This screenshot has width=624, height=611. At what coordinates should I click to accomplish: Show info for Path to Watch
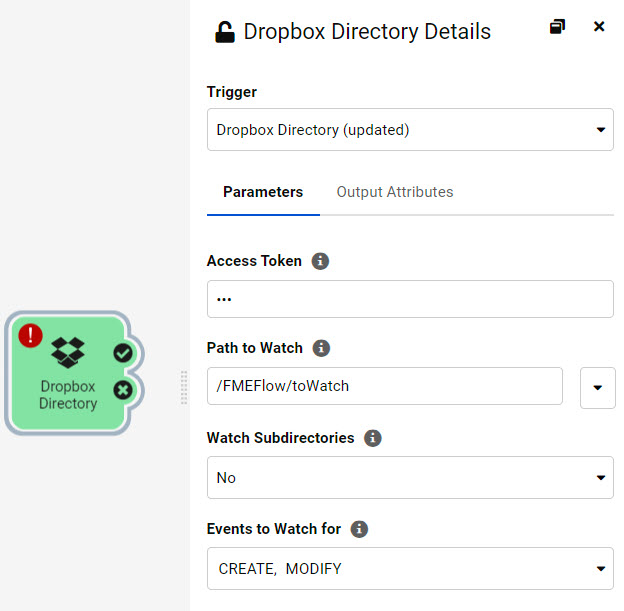point(321,348)
